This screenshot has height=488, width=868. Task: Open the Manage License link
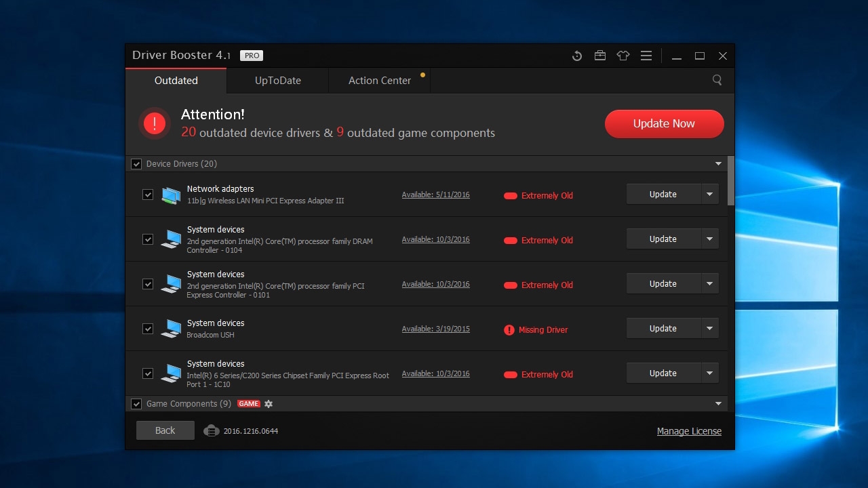(x=689, y=431)
